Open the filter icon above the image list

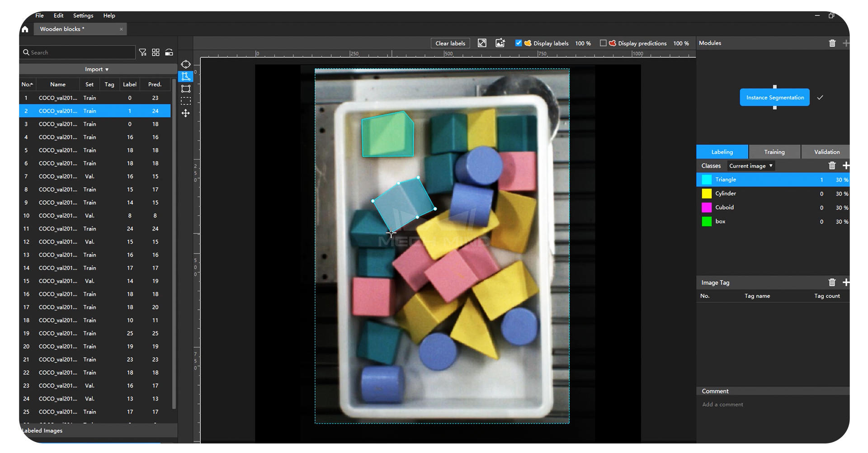point(142,52)
